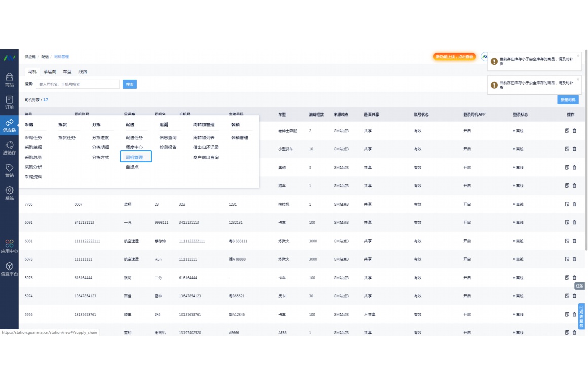
Task: Select 调度中心 in the 配送 menu
Action: point(134,147)
